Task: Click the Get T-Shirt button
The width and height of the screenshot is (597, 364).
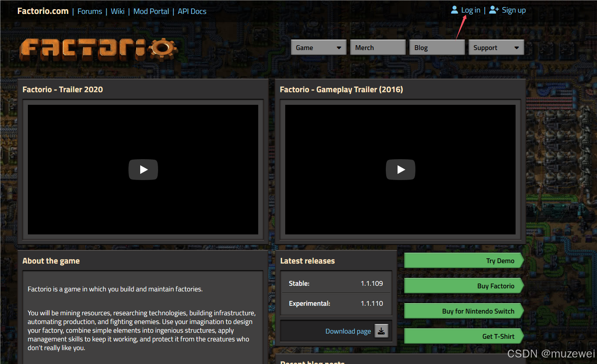Action: [x=464, y=336]
